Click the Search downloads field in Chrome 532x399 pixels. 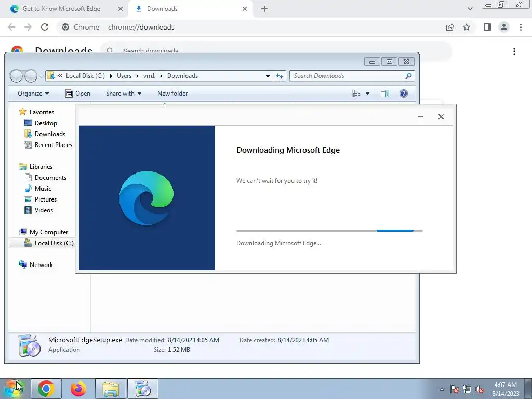(x=275, y=51)
